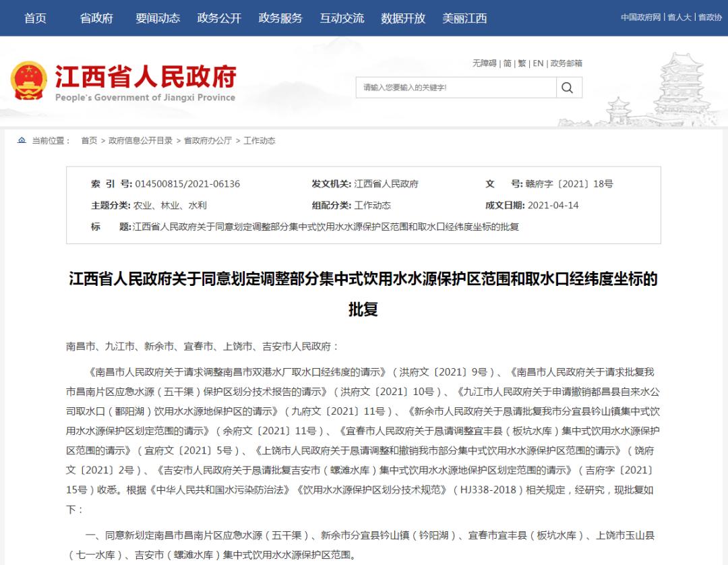Switch to traditional Chinese 繁
Viewport: 728px width, 565px height.
(x=522, y=63)
